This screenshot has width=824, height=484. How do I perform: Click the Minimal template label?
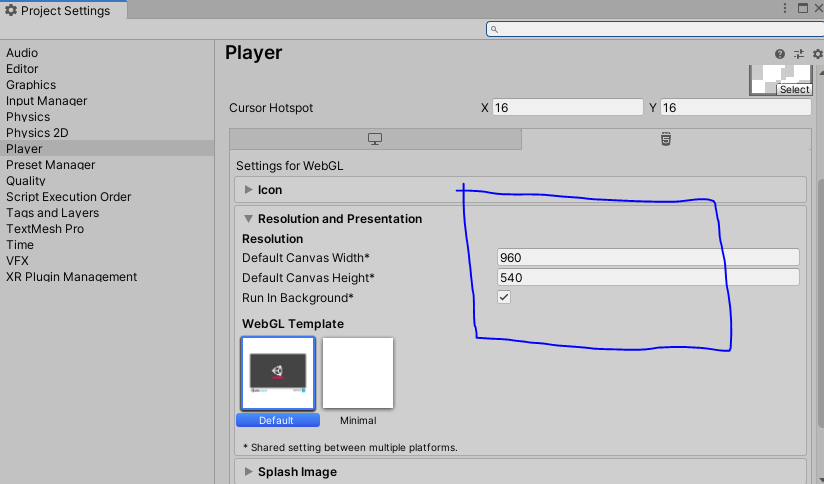click(x=358, y=420)
